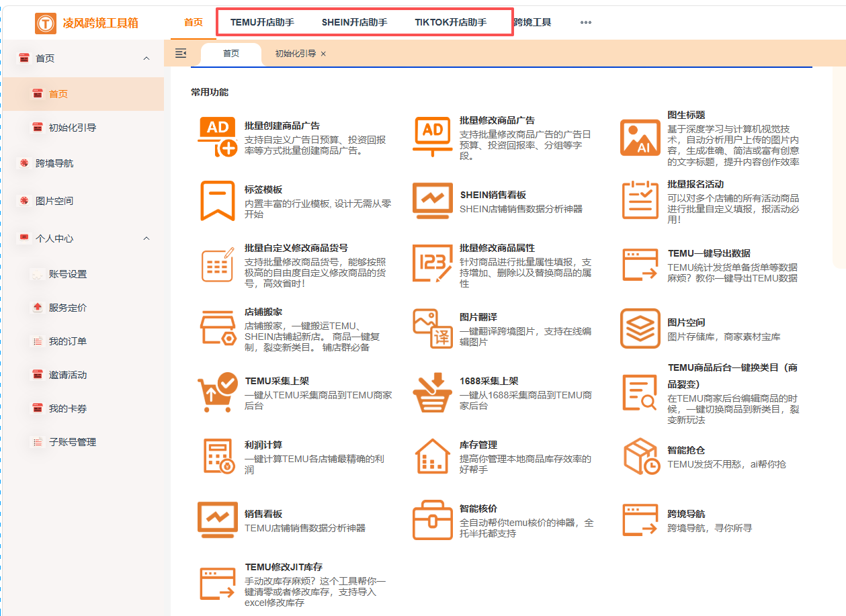The height and width of the screenshot is (616, 846).
Task: Open 跨境工具 in the top navigation
Action: 532,22
